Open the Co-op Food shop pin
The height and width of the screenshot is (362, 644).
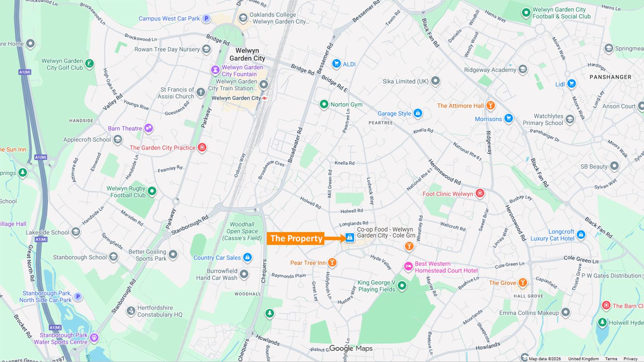click(349, 238)
